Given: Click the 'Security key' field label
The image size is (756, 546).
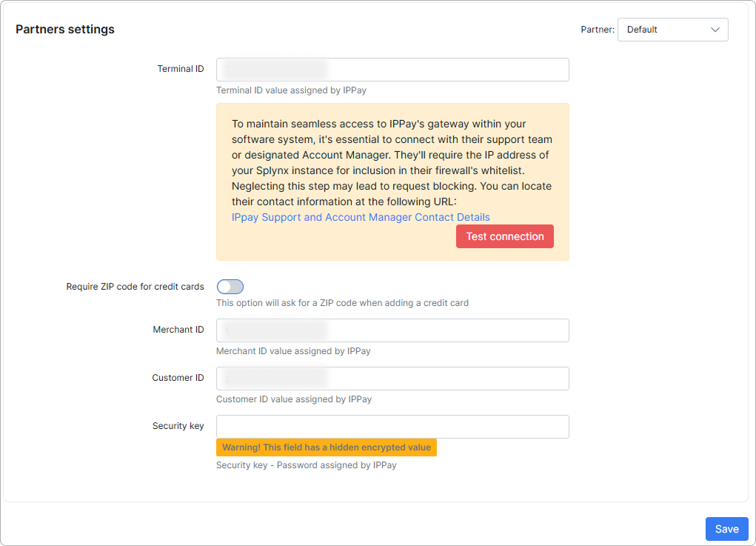Looking at the screenshot, I should coord(178,426).
